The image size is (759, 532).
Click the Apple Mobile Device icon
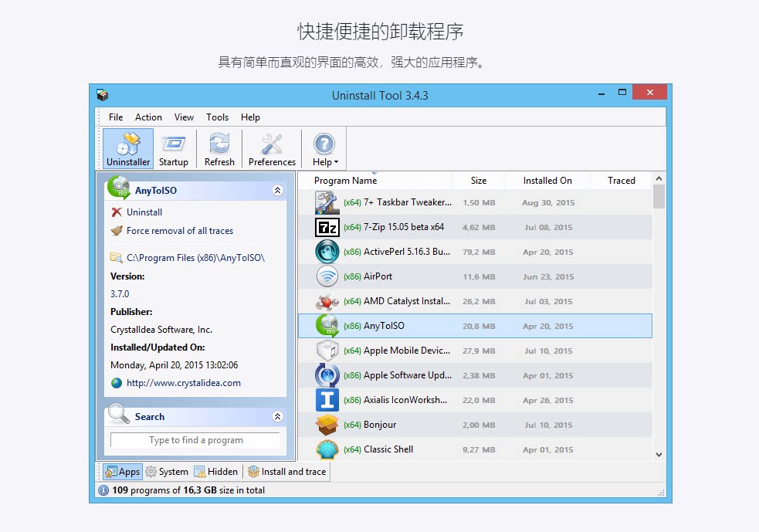[x=327, y=351]
